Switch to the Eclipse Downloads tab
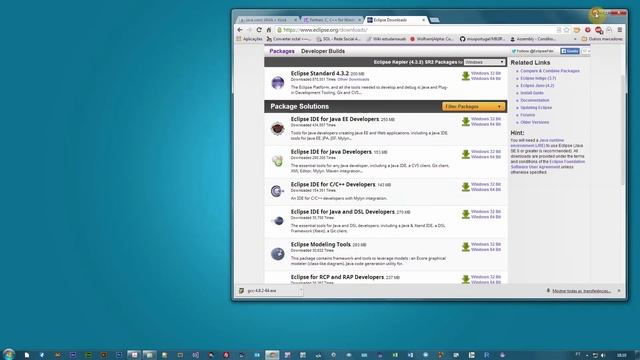This screenshot has height=360, width=640. [x=395, y=20]
